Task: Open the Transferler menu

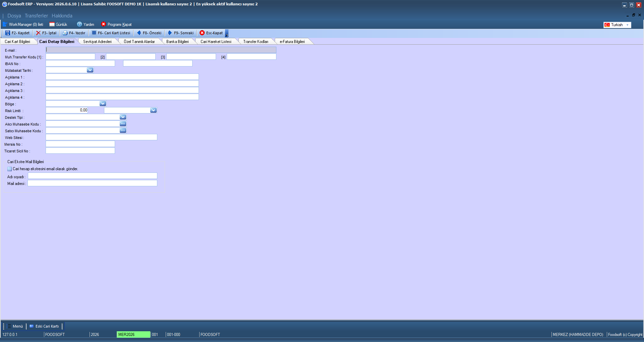Action: [36, 16]
